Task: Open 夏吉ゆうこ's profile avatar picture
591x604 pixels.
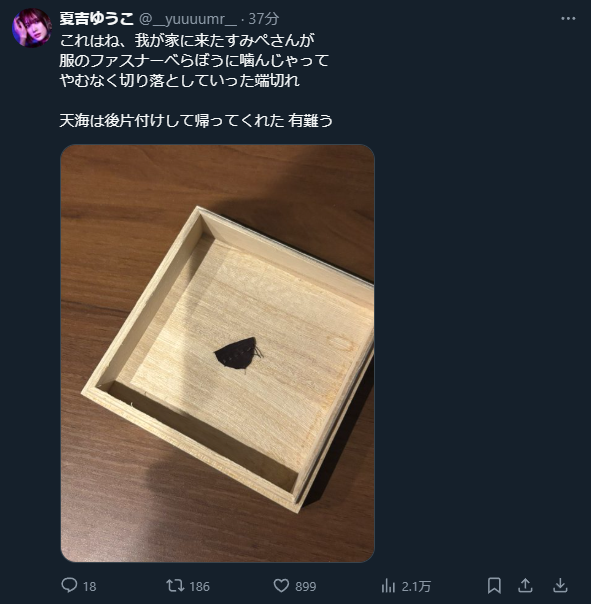Action: [32, 28]
